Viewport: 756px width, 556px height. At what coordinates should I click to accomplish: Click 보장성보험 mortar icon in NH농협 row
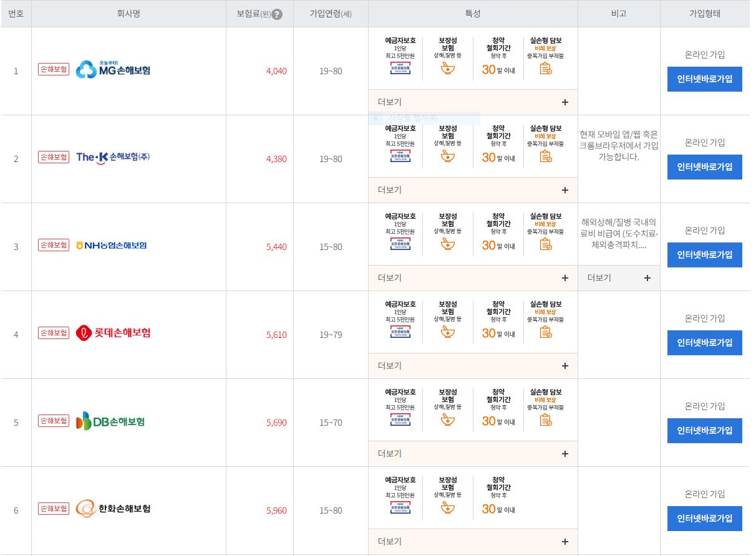click(447, 244)
